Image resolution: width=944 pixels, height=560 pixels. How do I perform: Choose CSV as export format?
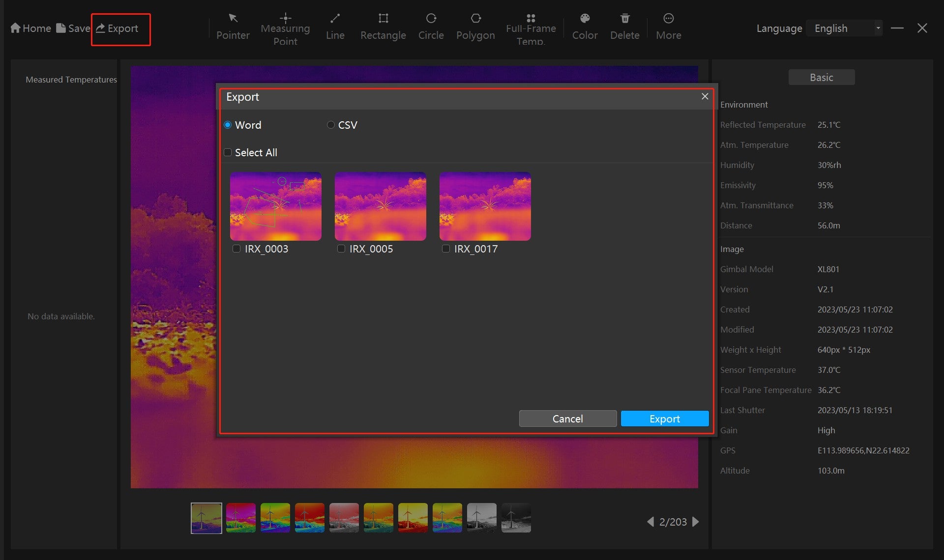point(331,125)
